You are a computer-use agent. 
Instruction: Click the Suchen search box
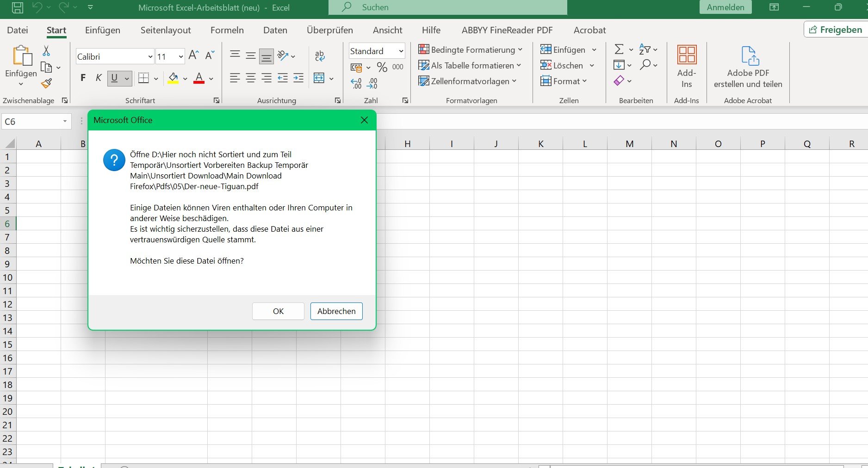pyautogui.click(x=448, y=7)
